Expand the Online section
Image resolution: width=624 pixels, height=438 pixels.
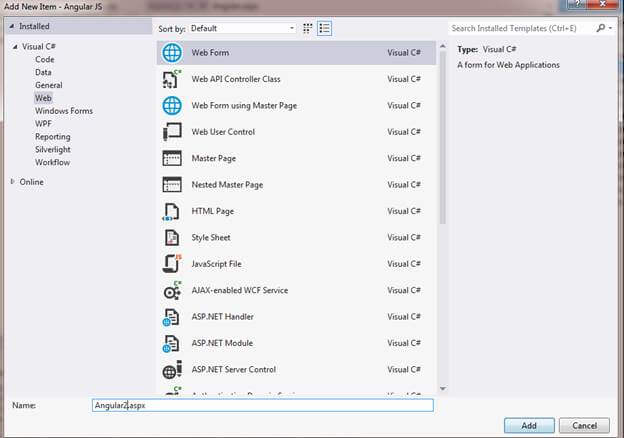tap(12, 182)
